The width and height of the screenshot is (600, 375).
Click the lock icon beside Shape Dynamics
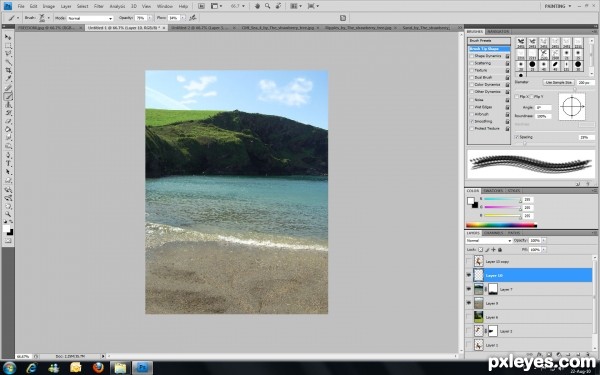(x=507, y=56)
